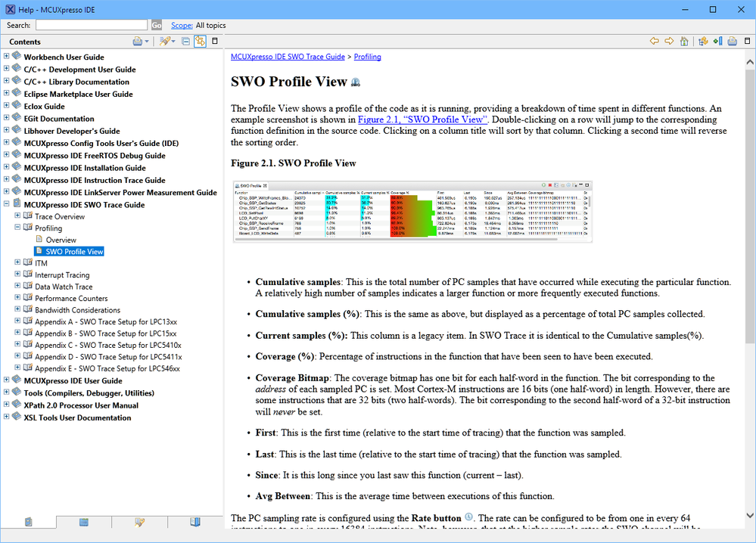
Task: Open Tools (Compilers, Debugger, Utilities) book
Action: (89, 393)
